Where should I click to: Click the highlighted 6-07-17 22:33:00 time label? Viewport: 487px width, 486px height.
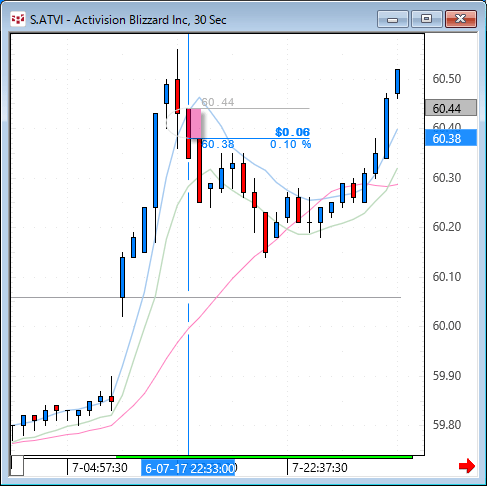click(x=189, y=468)
